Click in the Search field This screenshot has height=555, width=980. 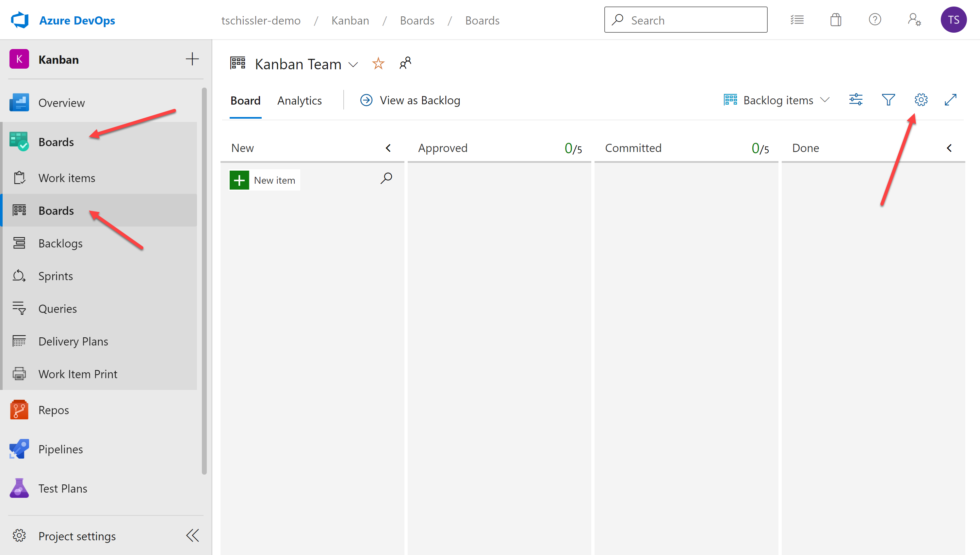(x=686, y=20)
